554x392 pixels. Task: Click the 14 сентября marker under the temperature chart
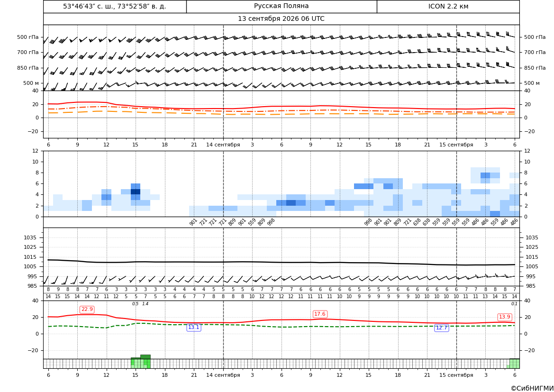coord(223,145)
